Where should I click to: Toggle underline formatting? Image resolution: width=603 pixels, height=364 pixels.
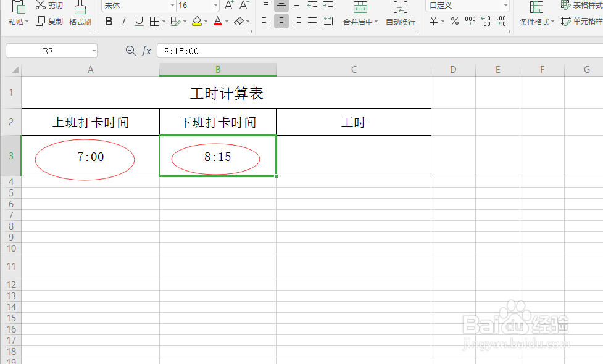pyautogui.click(x=139, y=21)
